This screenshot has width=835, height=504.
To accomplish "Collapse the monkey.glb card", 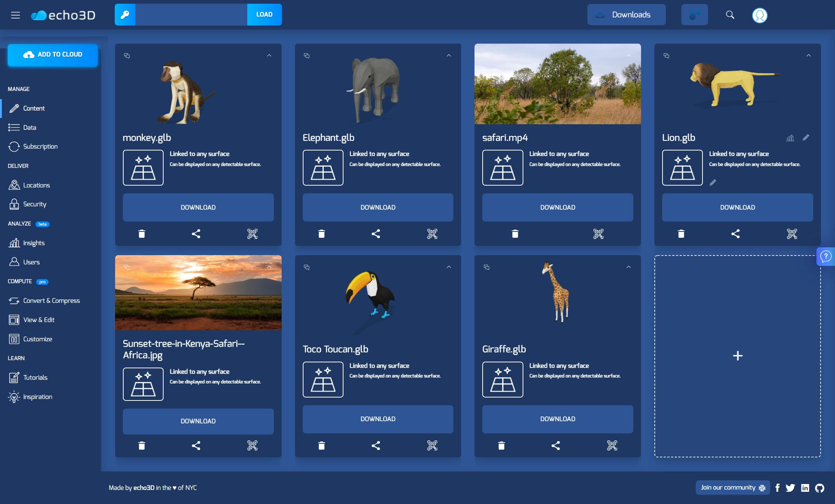I will (269, 55).
